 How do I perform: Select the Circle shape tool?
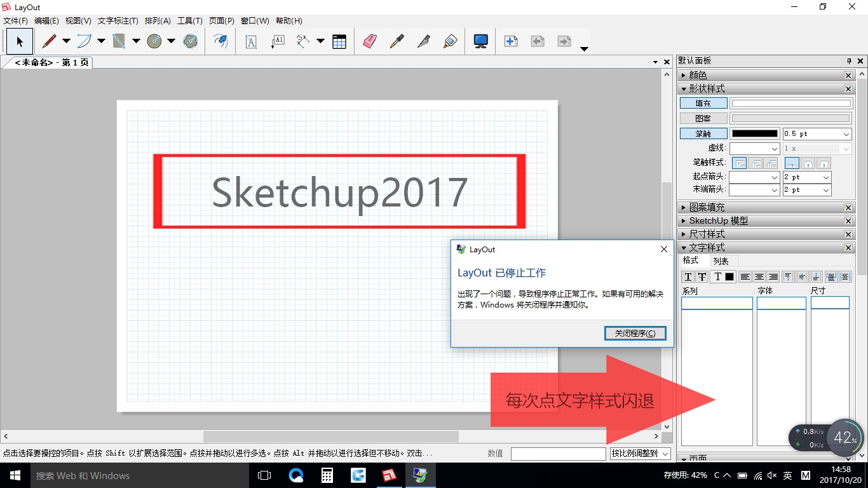pos(154,41)
